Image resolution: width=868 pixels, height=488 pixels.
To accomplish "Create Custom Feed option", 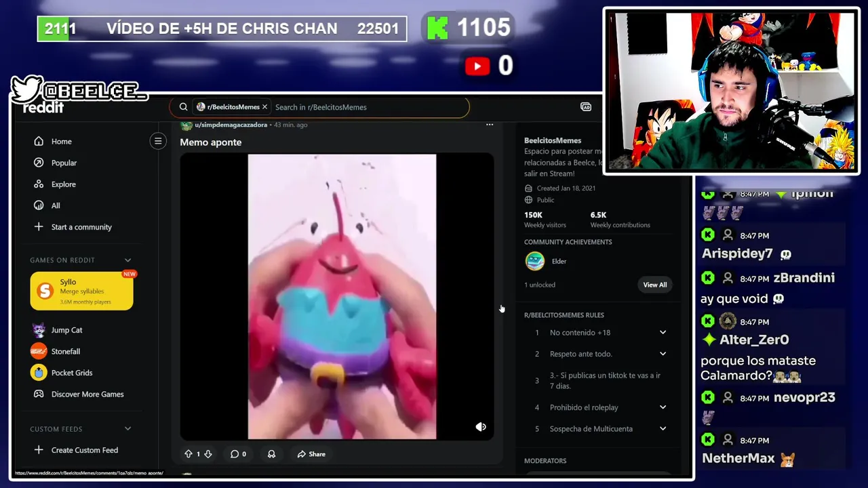I will tap(85, 450).
